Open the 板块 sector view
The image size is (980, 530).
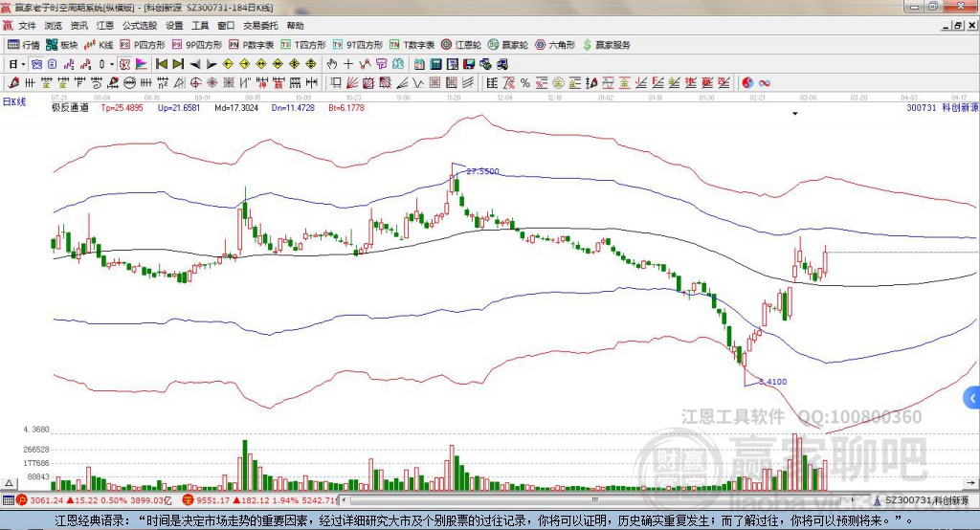pos(61,45)
